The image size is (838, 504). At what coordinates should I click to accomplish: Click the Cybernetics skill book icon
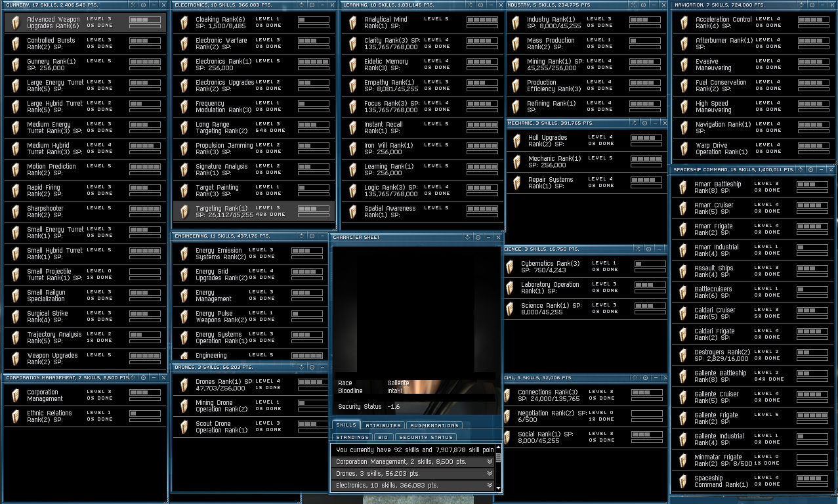point(510,267)
